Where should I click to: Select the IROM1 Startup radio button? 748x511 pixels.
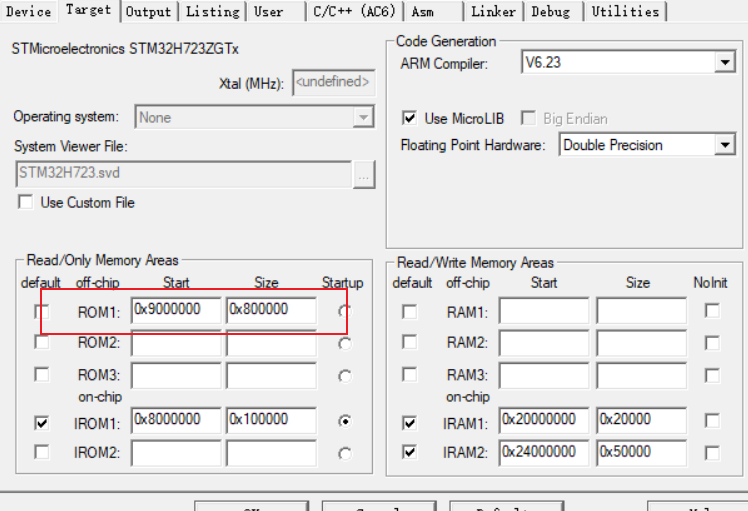click(x=345, y=421)
